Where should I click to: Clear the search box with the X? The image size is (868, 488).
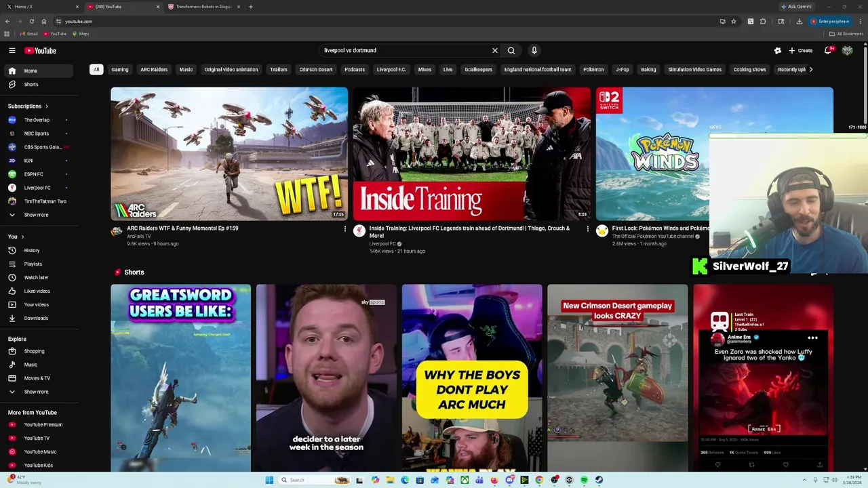tap(494, 50)
